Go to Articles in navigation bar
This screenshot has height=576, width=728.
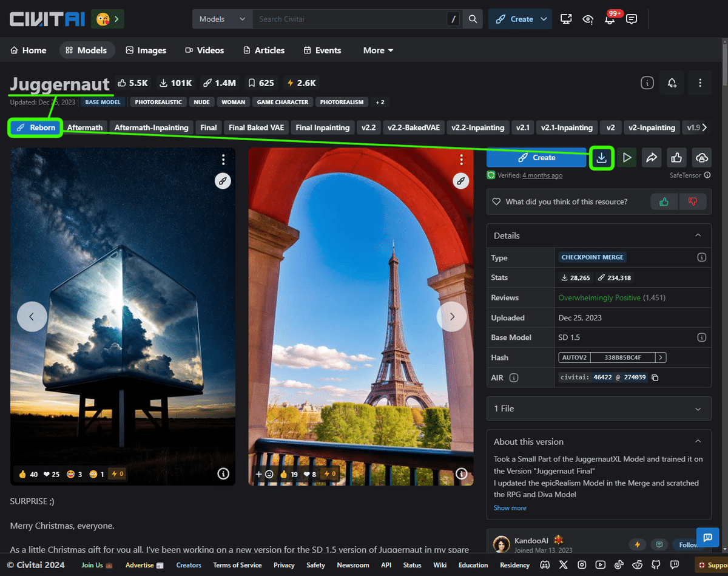coord(264,50)
